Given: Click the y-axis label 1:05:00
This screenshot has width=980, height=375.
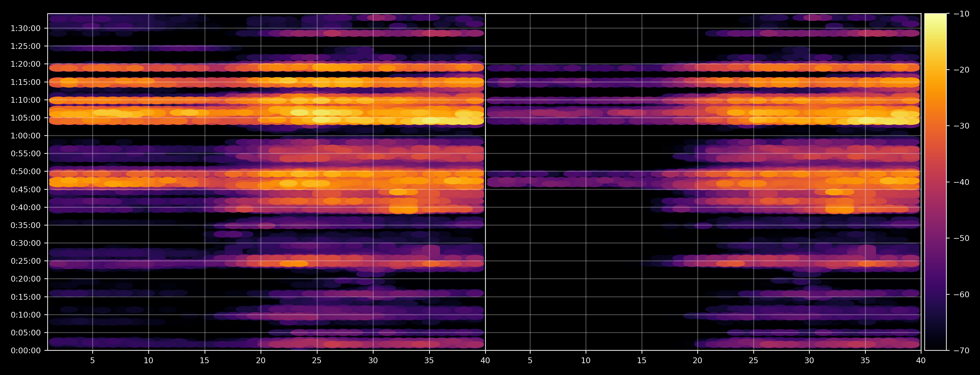Looking at the screenshot, I should tap(26, 118).
